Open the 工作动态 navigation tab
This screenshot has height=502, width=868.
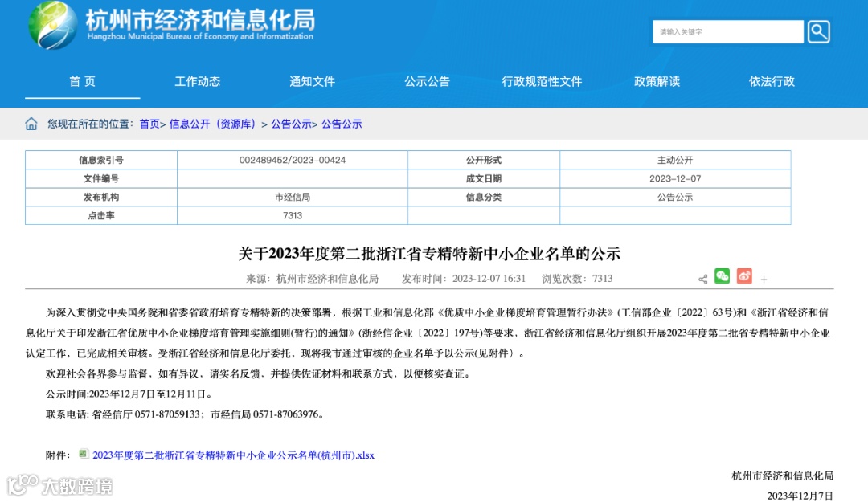(x=198, y=81)
